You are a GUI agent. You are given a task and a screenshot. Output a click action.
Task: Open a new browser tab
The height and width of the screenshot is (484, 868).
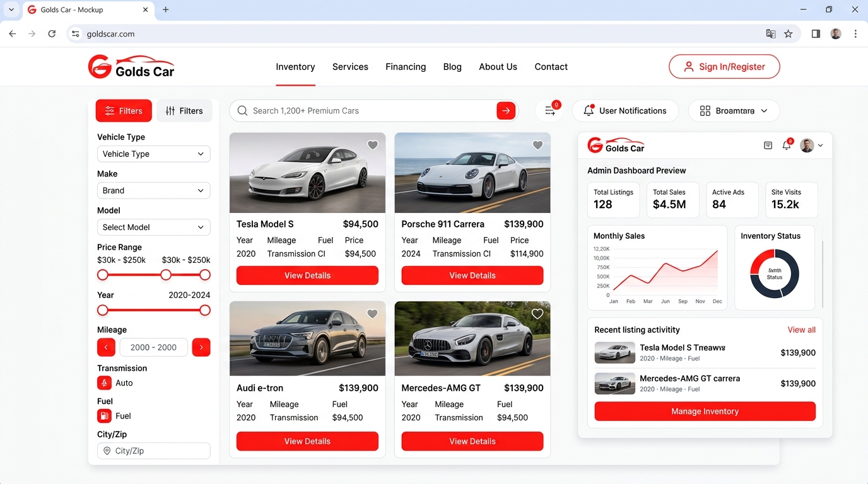pos(166,10)
